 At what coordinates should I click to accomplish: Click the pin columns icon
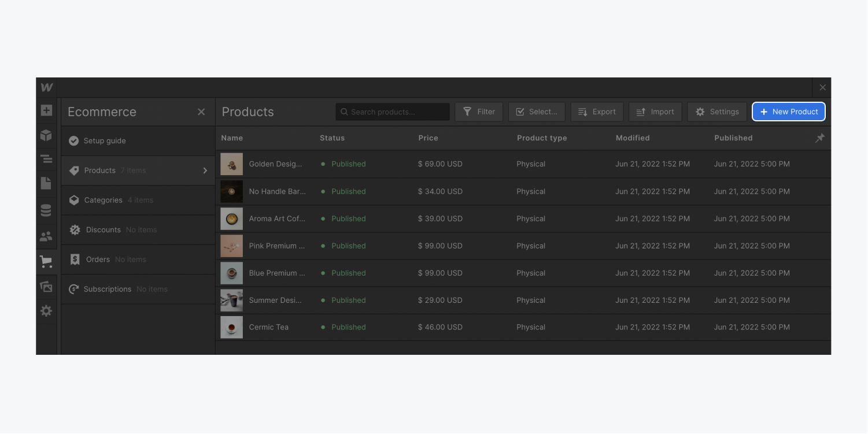pos(819,138)
